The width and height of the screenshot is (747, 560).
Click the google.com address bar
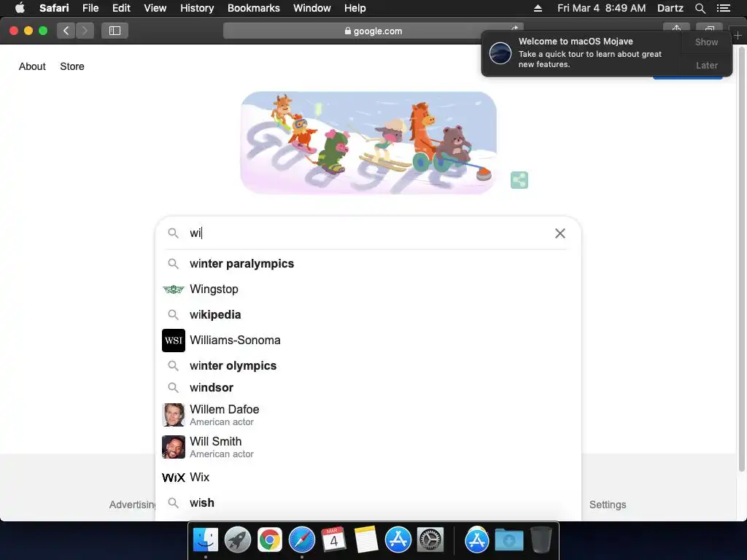pyautogui.click(x=373, y=31)
